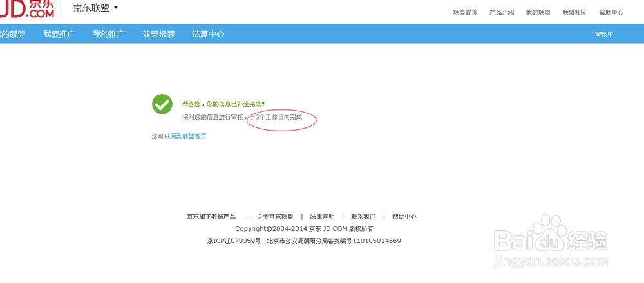This screenshot has height=283, width=644.
Task: Click the 于3个工作日内完成 text
Action: tap(276, 117)
